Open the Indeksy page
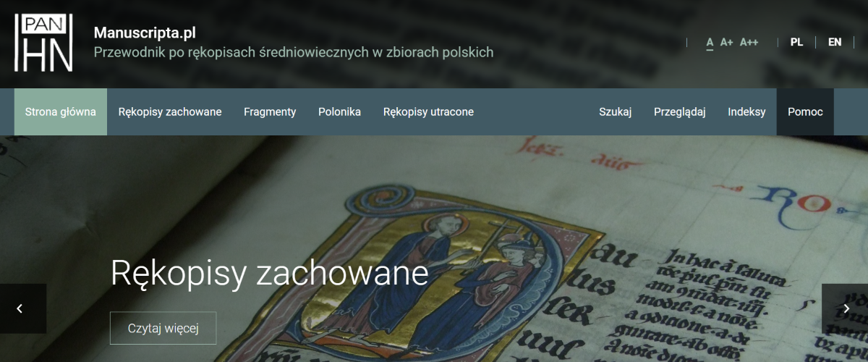The image size is (868, 362). click(746, 111)
